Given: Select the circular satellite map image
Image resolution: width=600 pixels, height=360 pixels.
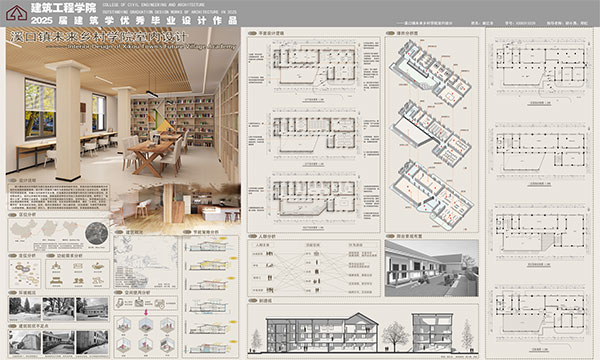Looking at the screenshot, I should point(96,233).
